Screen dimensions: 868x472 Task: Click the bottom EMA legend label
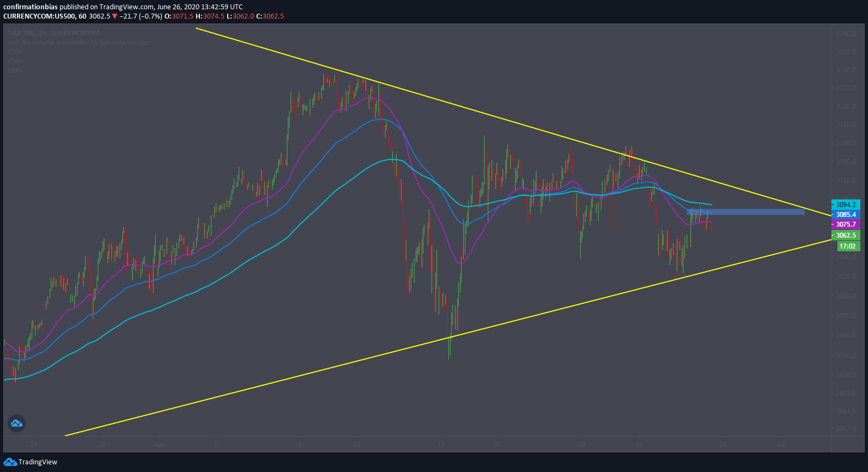coord(15,70)
